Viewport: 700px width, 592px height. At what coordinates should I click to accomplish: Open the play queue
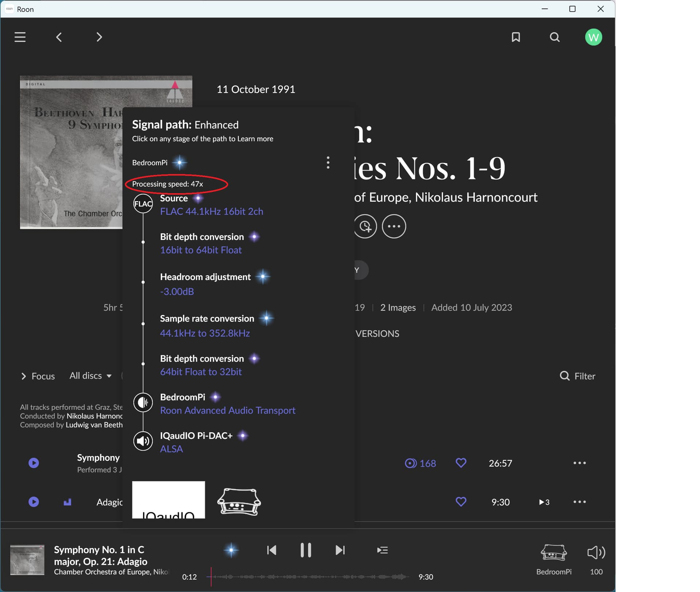pyautogui.click(x=382, y=550)
